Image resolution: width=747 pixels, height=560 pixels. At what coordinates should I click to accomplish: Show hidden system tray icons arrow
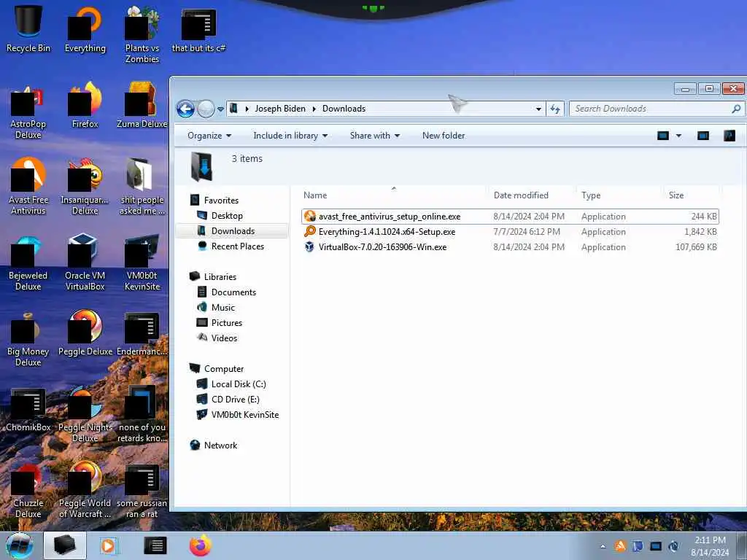[x=603, y=546]
